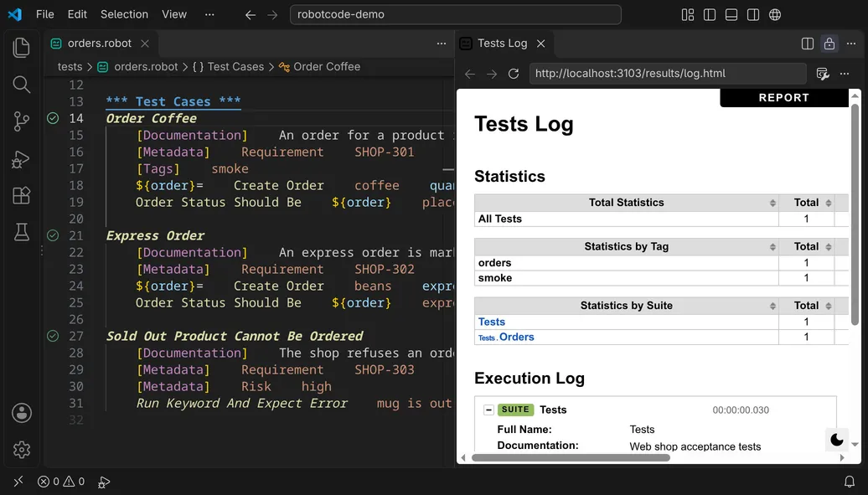Navigate back in the embedded browser
Screen dimensions: 868x495
coord(470,74)
